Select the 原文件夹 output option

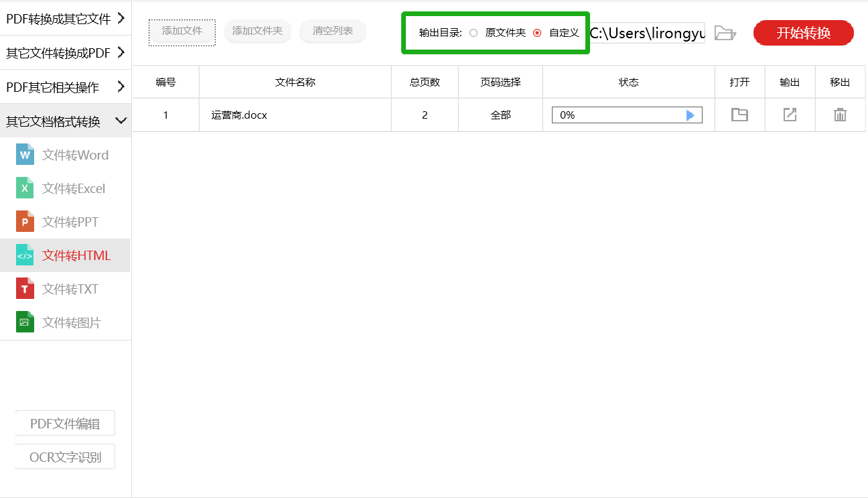pos(474,32)
